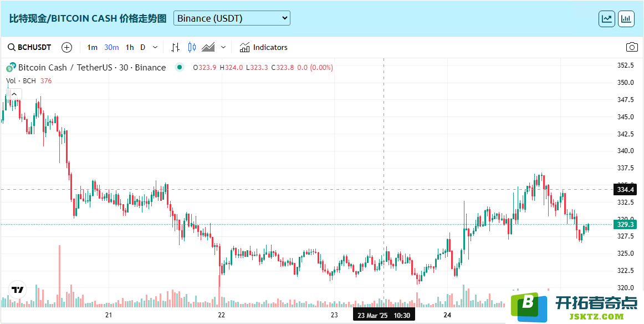Image resolution: width=644 pixels, height=324 pixels.
Task: Open the Binance (USDT) exchange dropdown
Action: pos(232,18)
